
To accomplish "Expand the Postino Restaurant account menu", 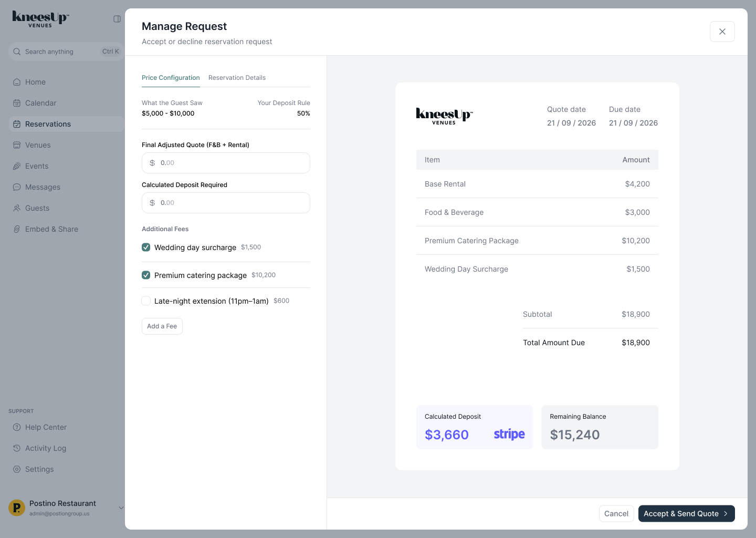I will point(121,508).
